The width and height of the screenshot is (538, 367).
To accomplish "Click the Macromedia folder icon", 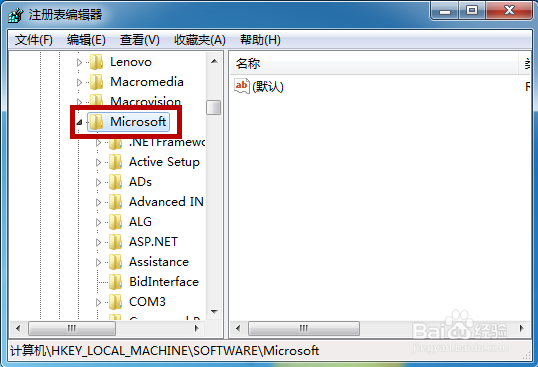I will [97, 82].
